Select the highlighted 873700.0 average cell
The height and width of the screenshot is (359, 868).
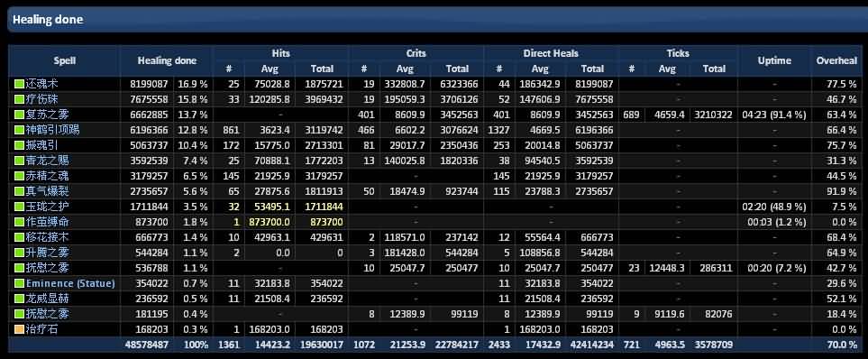(270, 222)
